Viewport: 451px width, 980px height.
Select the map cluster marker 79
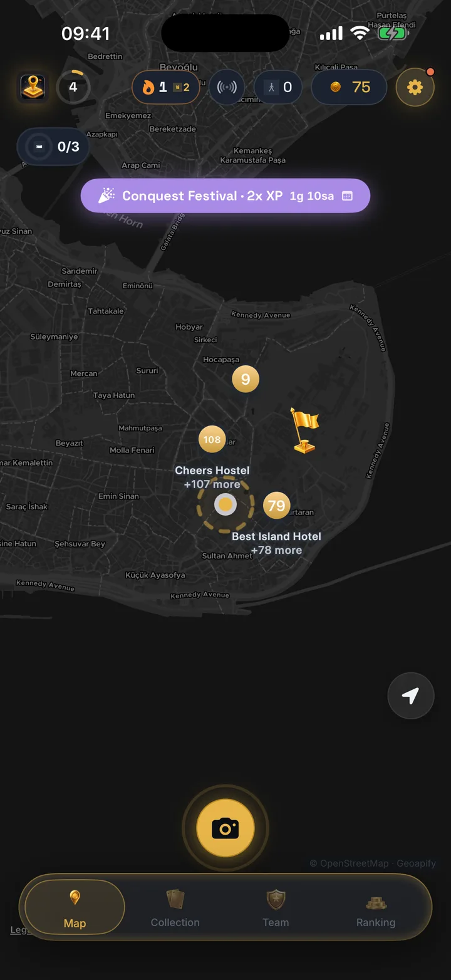276,505
